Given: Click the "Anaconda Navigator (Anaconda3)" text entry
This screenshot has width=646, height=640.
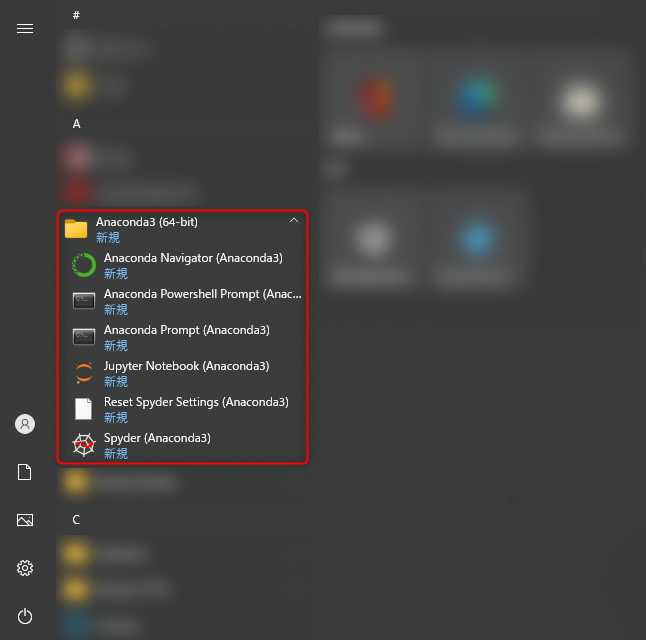Looking at the screenshot, I should pyautogui.click(x=193, y=258).
